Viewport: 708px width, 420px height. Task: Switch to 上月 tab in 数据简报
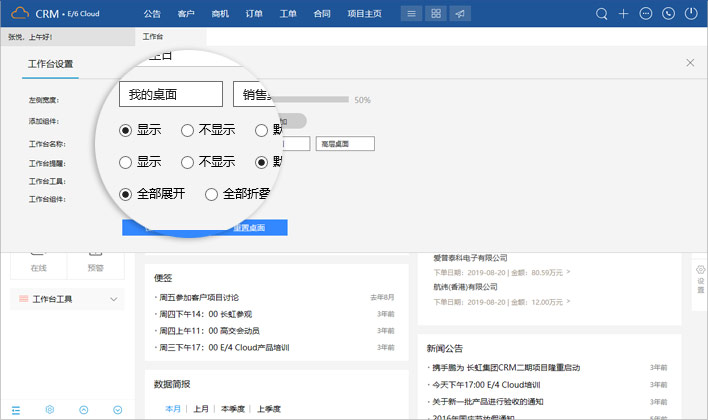(201, 408)
